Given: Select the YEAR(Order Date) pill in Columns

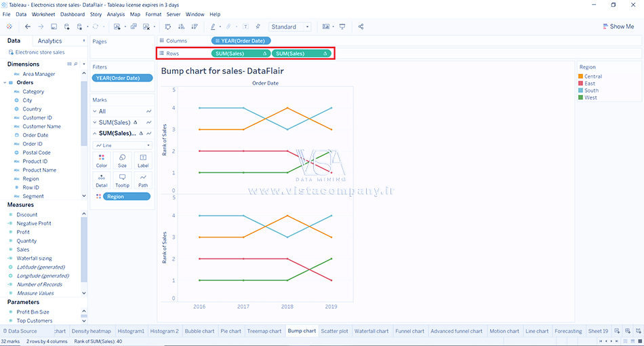Looking at the screenshot, I should (x=241, y=41).
